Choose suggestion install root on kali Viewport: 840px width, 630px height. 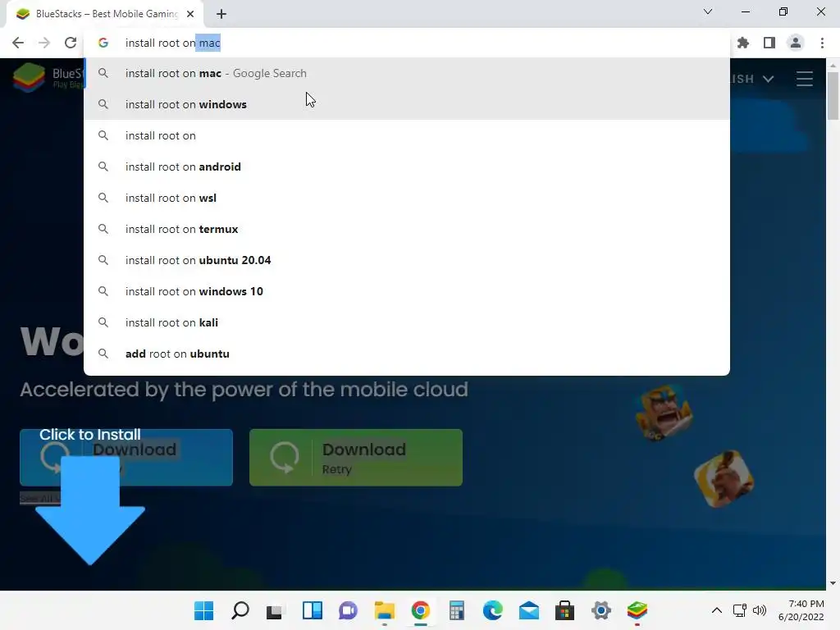point(407,322)
